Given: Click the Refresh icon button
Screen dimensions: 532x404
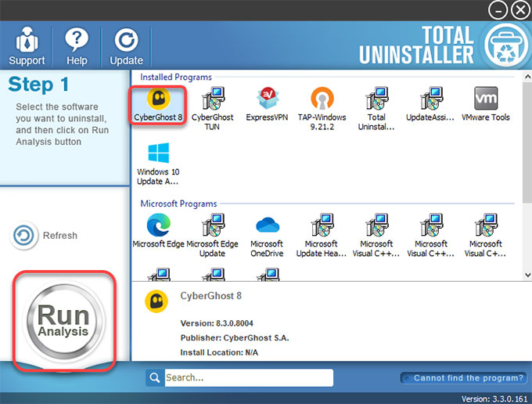Looking at the screenshot, I should point(23,235).
